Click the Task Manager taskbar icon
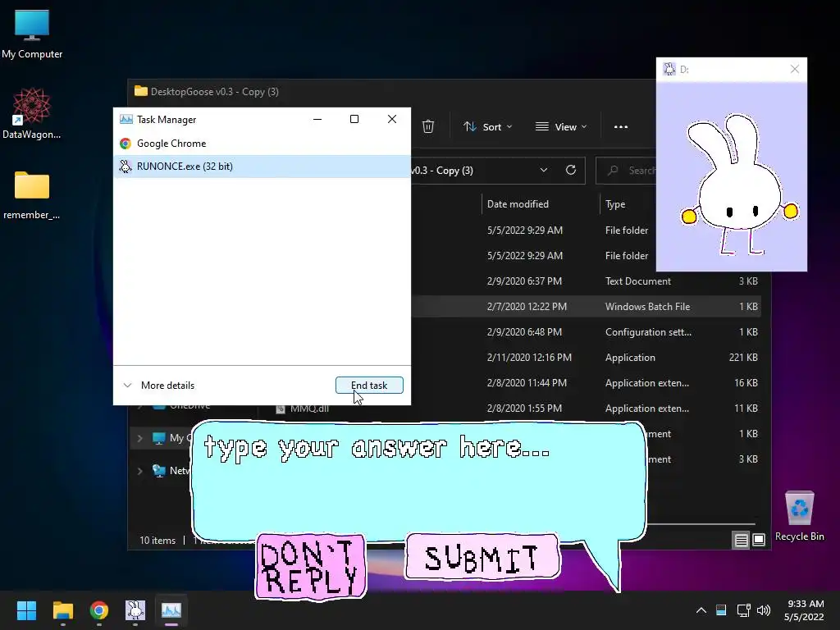The height and width of the screenshot is (630, 840). [x=171, y=610]
